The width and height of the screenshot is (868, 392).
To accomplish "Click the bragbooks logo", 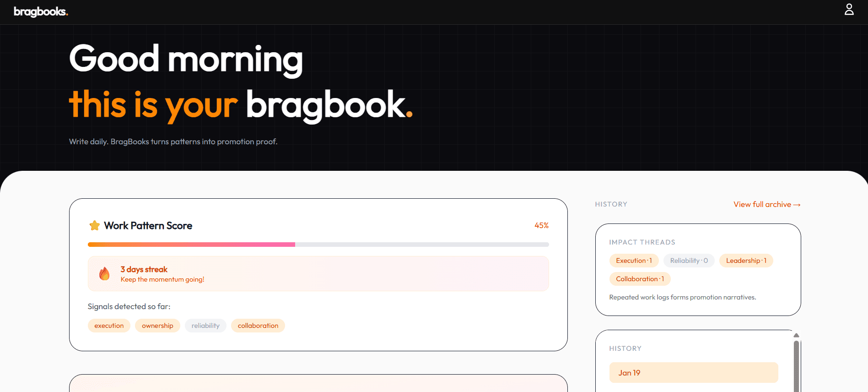I will point(41,12).
